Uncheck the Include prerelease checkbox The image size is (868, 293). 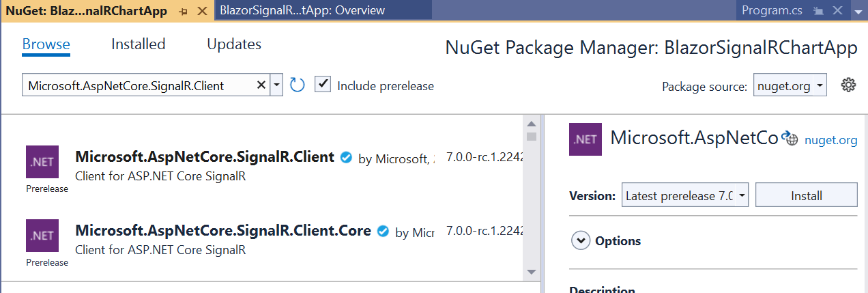tap(323, 85)
